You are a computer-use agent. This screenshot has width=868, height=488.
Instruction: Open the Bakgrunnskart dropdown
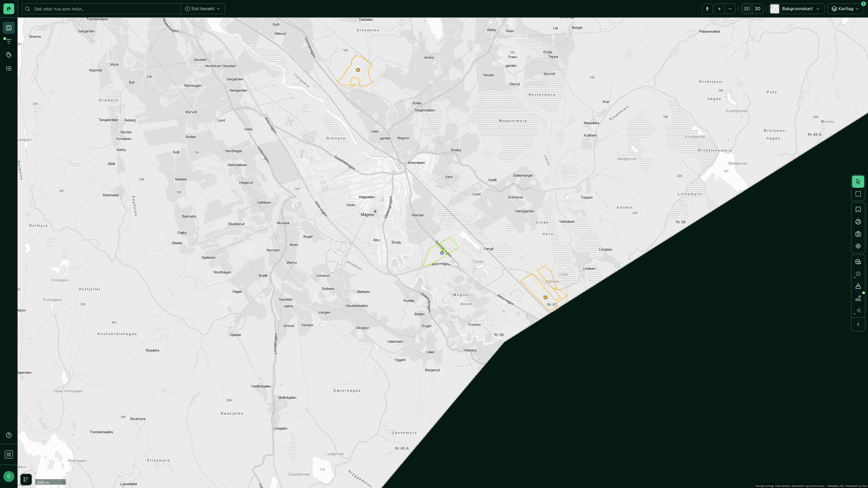[796, 9]
